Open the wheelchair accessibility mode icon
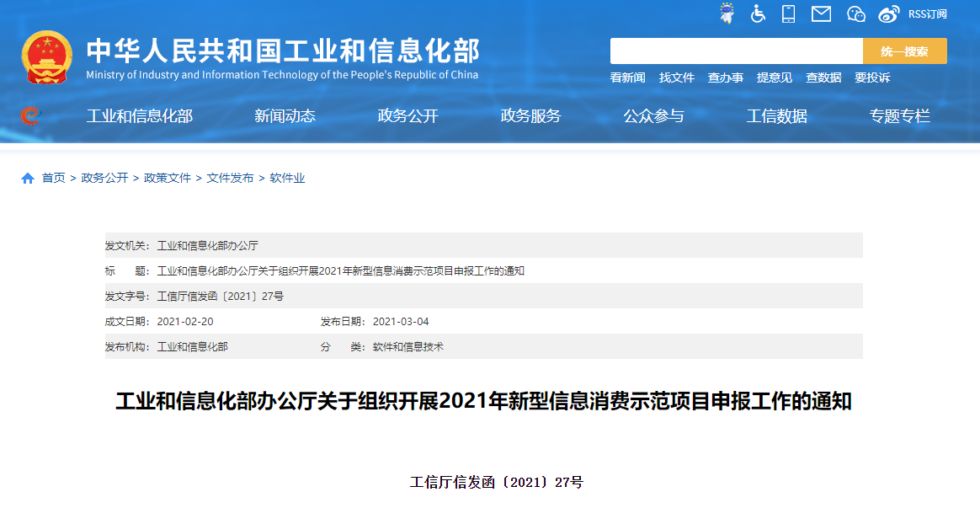This screenshot has width=980, height=508. [x=758, y=13]
